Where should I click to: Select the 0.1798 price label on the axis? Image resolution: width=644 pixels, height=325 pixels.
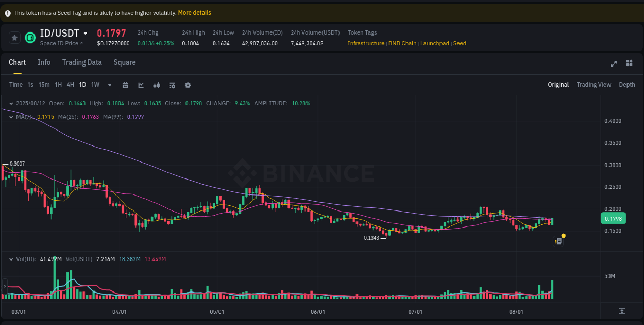pos(613,218)
